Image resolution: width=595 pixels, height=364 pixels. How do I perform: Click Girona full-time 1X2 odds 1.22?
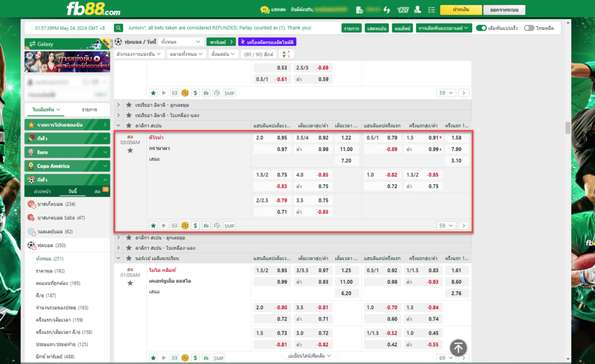coord(346,138)
